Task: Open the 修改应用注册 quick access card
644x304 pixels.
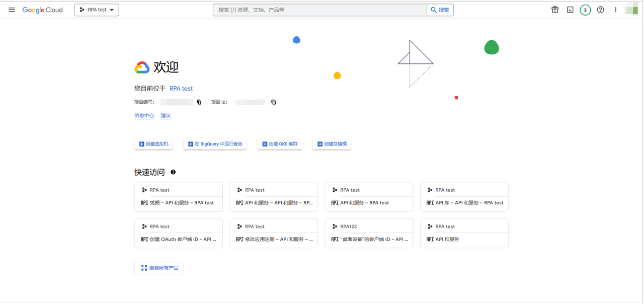Action: [274, 233]
